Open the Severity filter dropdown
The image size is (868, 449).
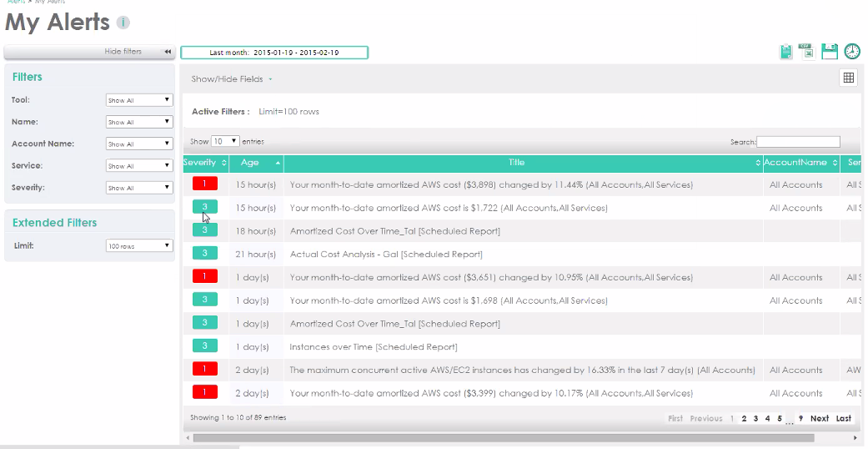[x=139, y=188]
